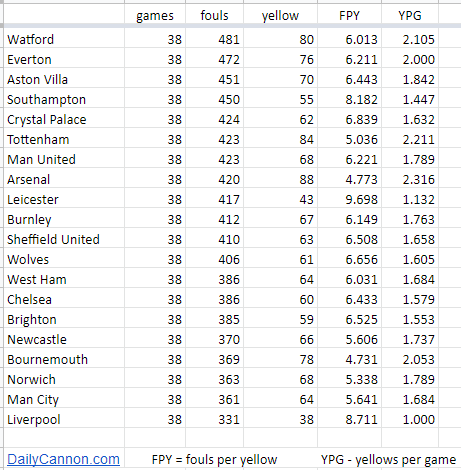Select Everton's fouls value 472
The height and width of the screenshot is (470, 461).
coord(214,59)
